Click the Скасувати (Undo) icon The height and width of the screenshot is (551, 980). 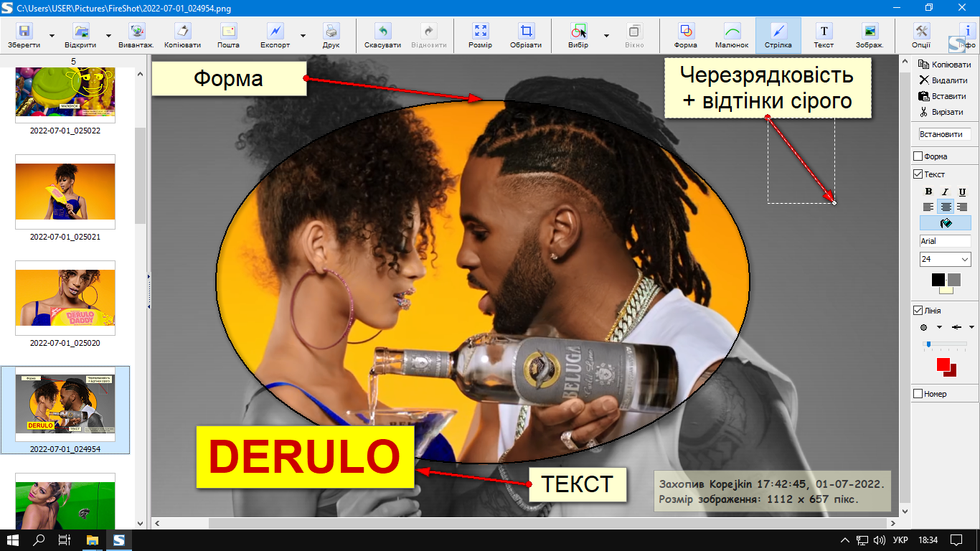tap(382, 35)
